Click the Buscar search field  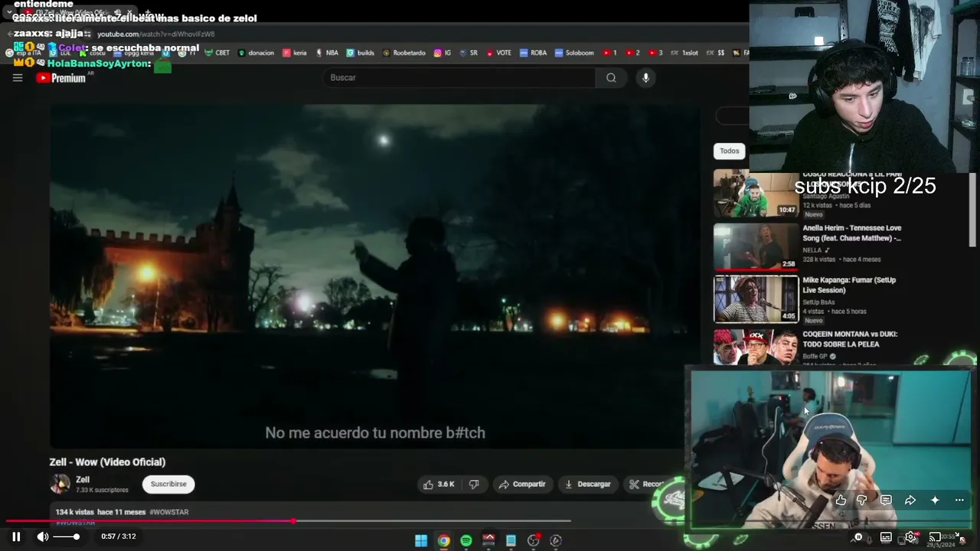point(459,77)
